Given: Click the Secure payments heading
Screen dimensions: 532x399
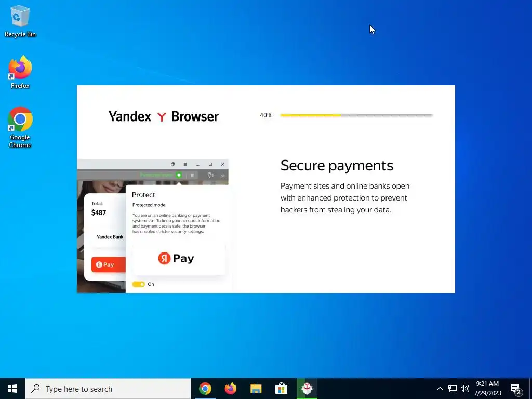Looking at the screenshot, I should point(337,166).
